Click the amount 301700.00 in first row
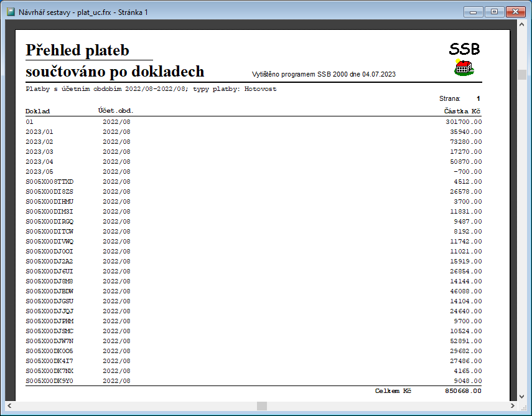 464,121
